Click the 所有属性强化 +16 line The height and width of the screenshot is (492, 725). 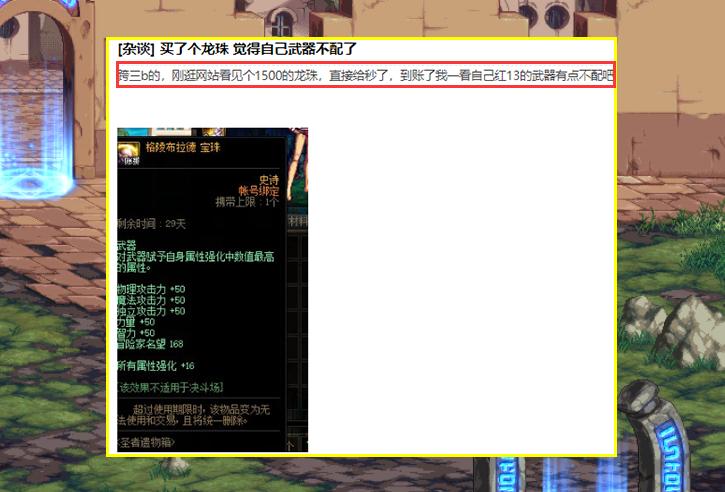coord(157,366)
